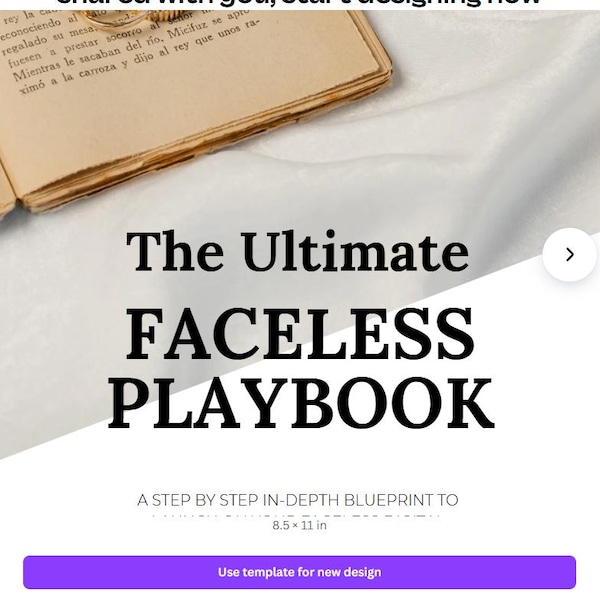The height and width of the screenshot is (600, 600).
Task: Click Use template for new design
Action: pos(299,572)
